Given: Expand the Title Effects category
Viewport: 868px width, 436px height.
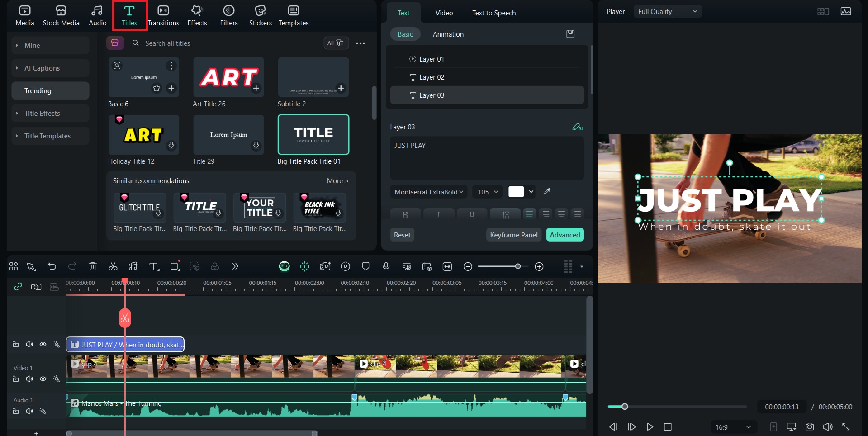Looking at the screenshot, I should pos(50,113).
